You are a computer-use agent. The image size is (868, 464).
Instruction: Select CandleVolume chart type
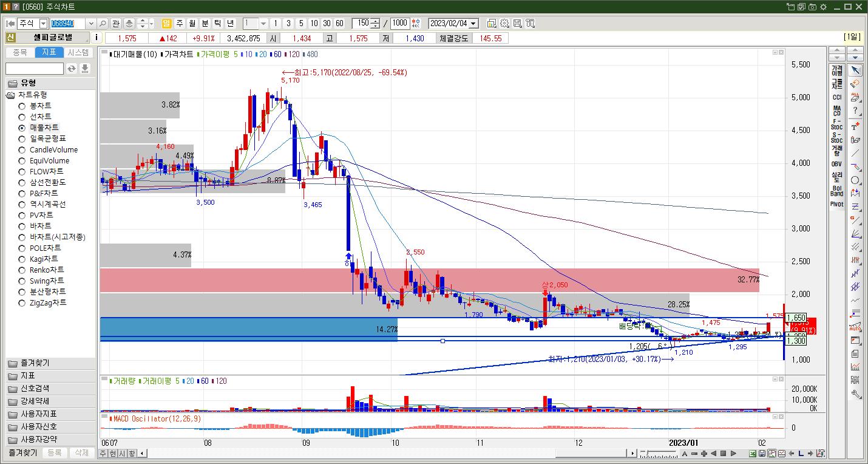coord(48,149)
